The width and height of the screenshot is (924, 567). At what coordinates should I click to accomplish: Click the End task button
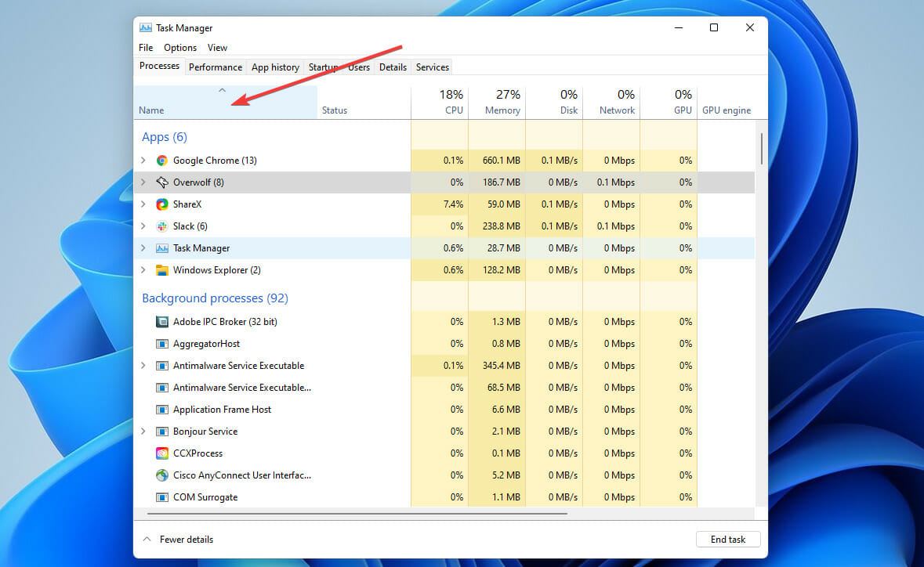(728, 540)
